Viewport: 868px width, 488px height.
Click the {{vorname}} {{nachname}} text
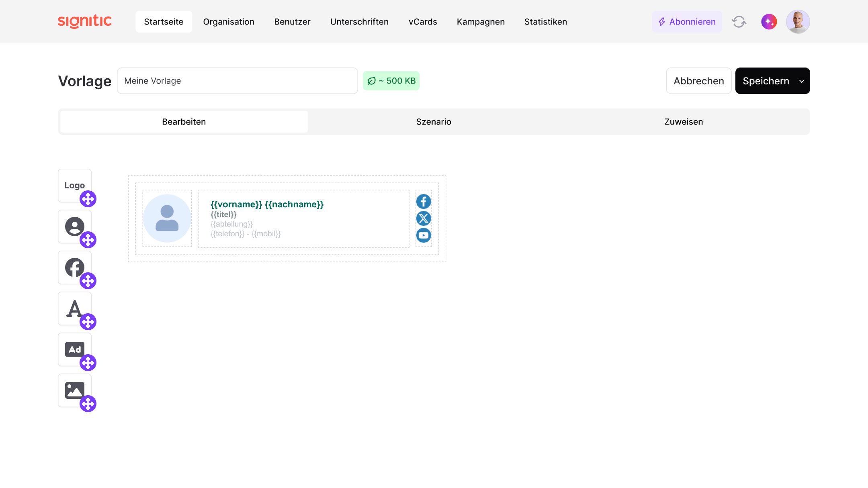(x=267, y=204)
